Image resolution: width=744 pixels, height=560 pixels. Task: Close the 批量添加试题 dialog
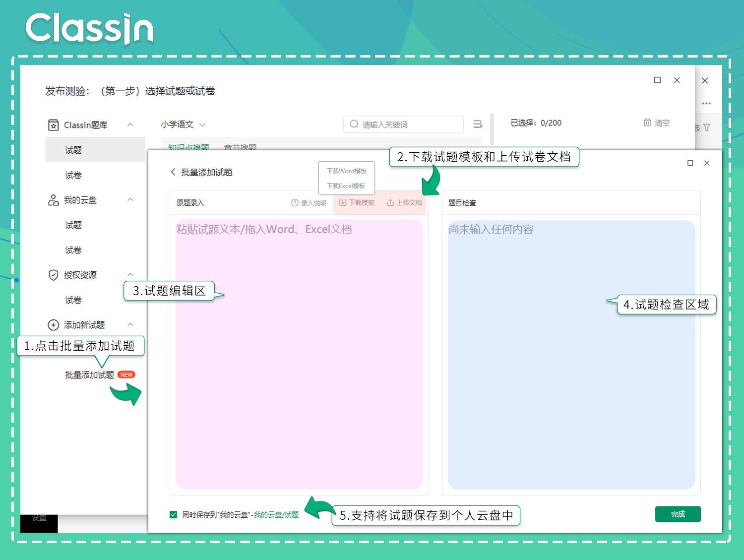[707, 163]
